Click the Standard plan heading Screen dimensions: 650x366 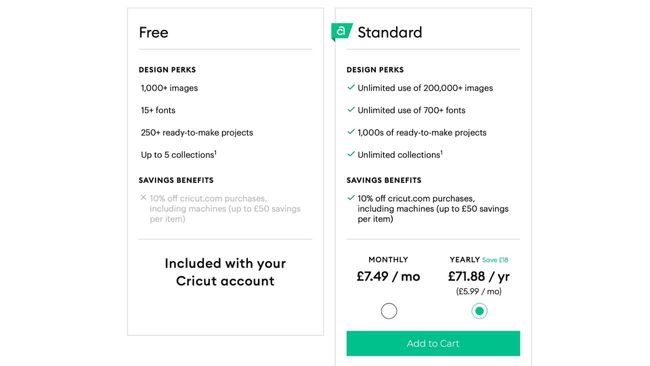pyautogui.click(x=390, y=32)
